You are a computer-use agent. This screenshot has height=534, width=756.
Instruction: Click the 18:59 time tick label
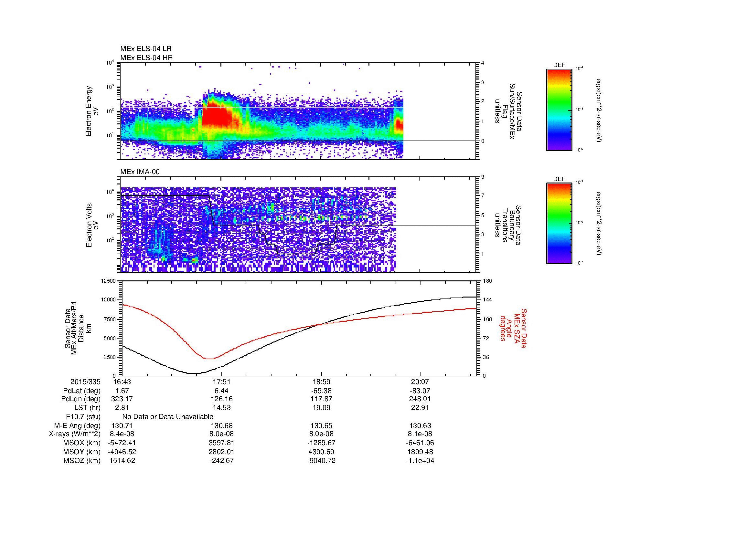[x=321, y=382]
